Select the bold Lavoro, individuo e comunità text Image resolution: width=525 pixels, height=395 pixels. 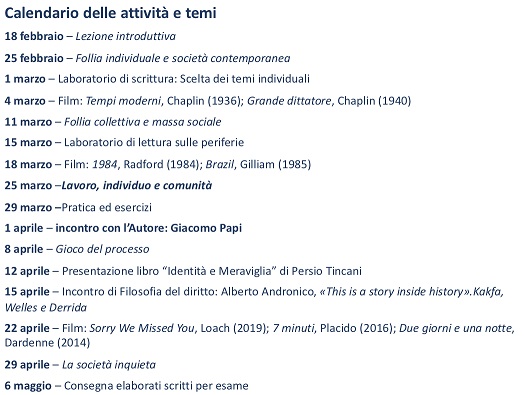(137, 185)
